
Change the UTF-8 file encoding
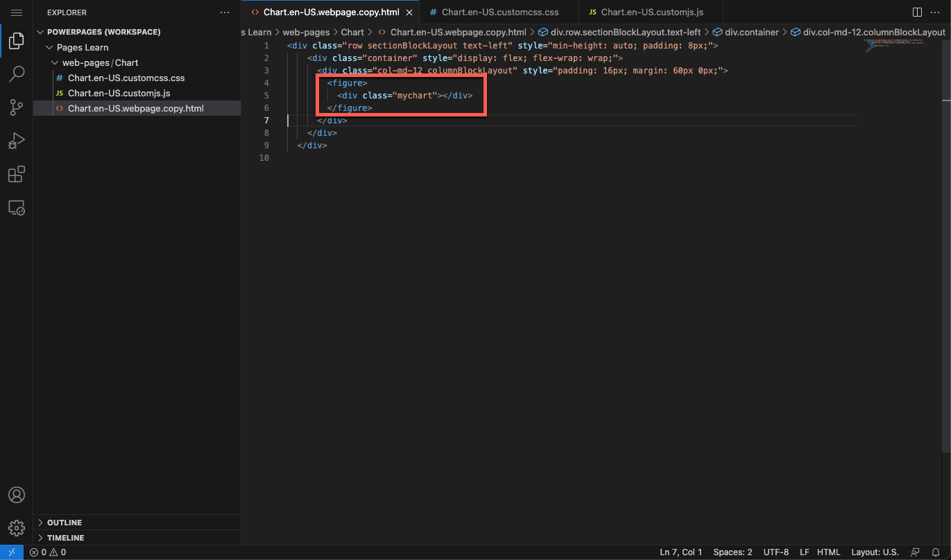pos(776,552)
